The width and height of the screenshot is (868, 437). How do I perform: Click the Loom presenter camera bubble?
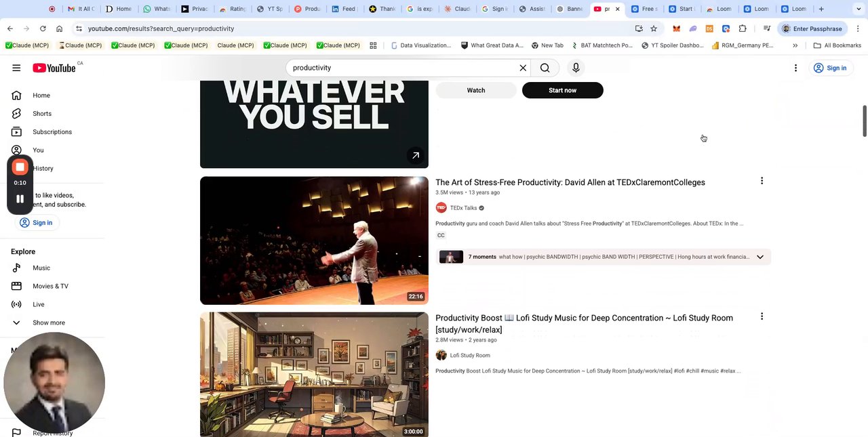54,383
